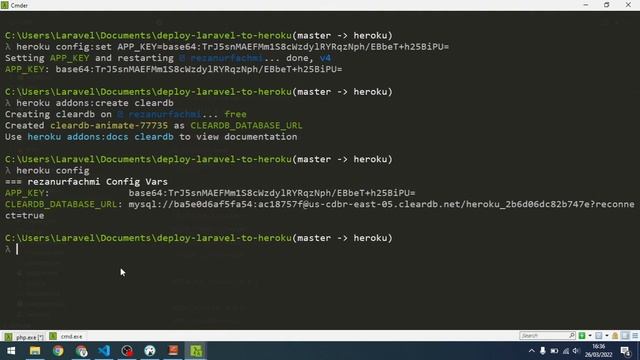This screenshot has height=360, width=640.
Task: Click the search magnifier icon in the status bar
Action: click(x=572, y=336)
